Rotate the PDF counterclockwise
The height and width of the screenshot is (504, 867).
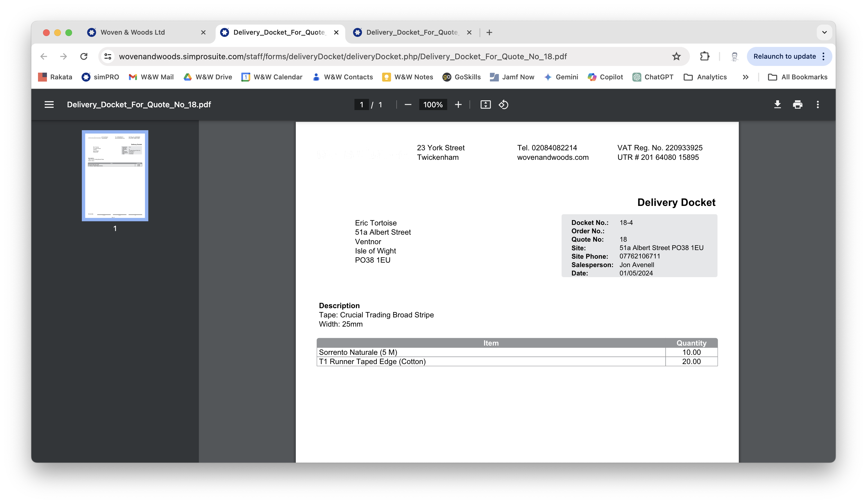503,104
